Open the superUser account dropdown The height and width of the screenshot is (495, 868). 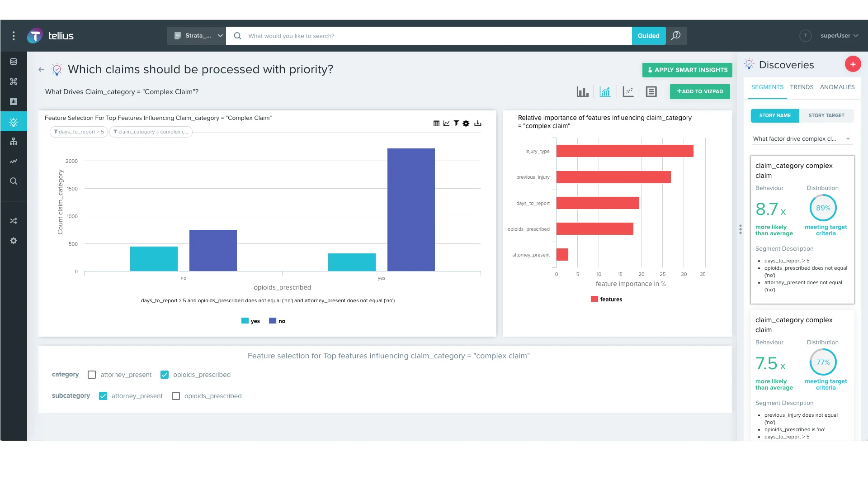pos(839,36)
